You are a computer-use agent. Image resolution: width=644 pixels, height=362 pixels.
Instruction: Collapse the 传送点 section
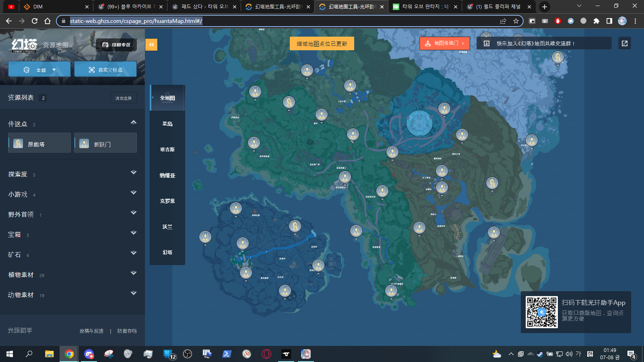(x=133, y=122)
